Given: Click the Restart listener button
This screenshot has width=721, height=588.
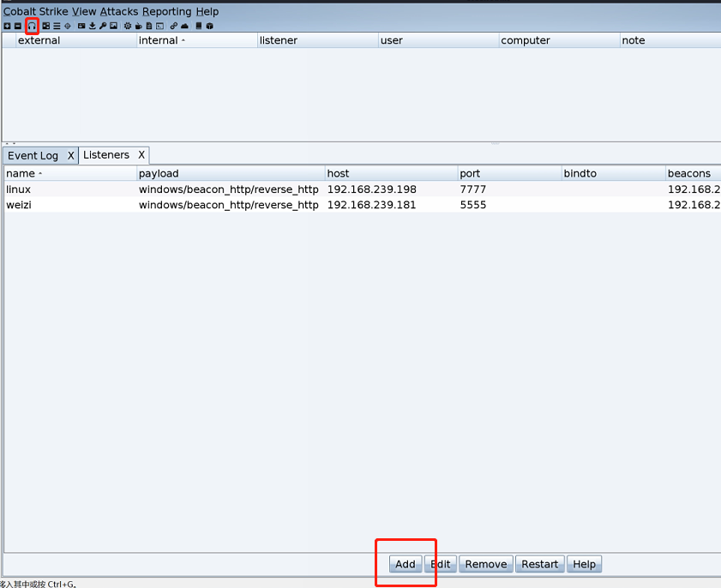Looking at the screenshot, I should (539, 564).
